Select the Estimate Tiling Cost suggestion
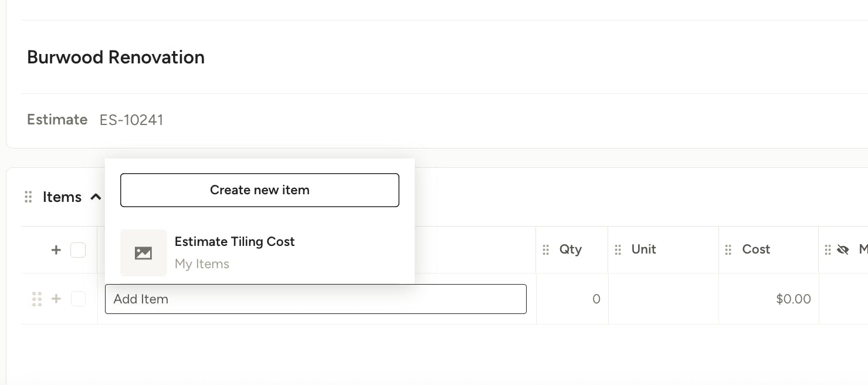 click(235, 242)
